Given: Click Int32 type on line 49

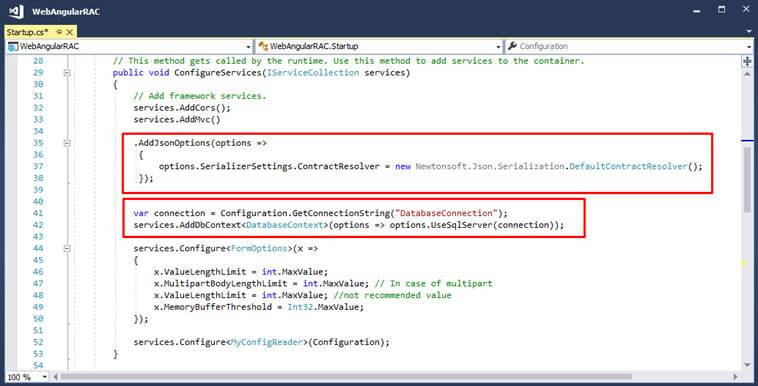Looking at the screenshot, I should [300, 307].
